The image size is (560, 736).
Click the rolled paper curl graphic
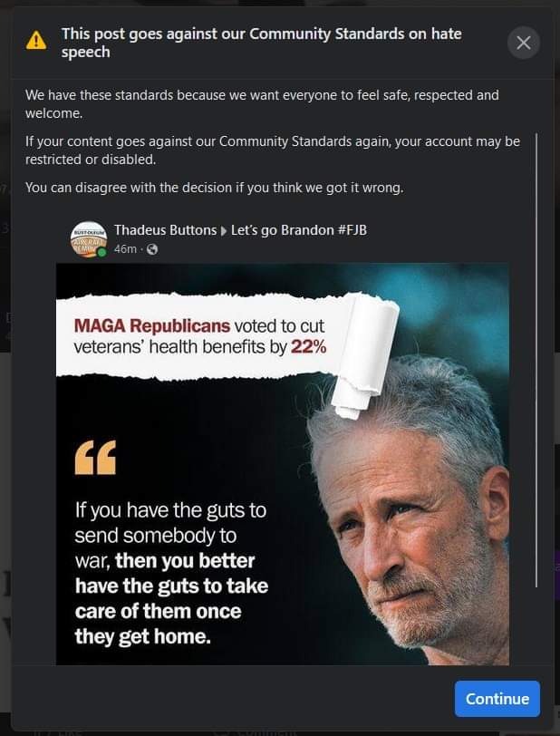tap(365, 355)
